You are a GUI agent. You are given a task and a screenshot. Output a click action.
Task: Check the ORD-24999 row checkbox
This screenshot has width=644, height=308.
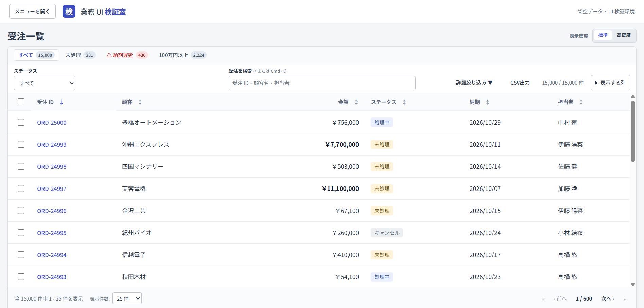[21, 144]
